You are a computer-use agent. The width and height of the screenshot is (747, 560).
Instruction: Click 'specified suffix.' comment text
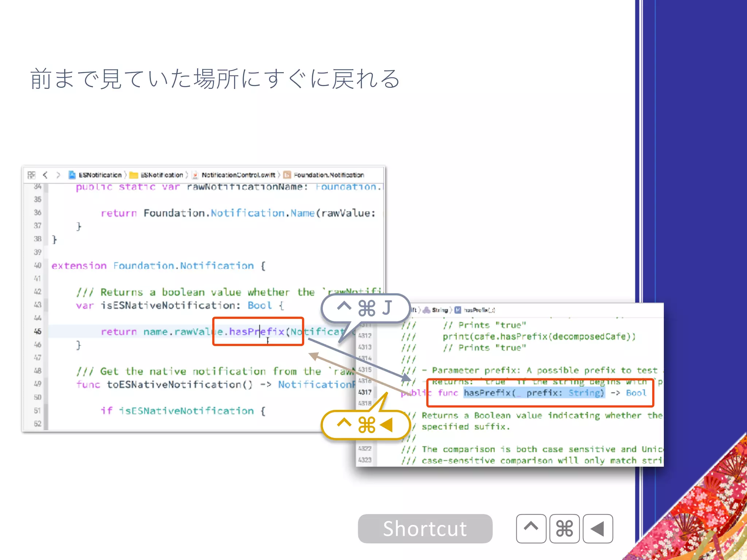pos(465,427)
